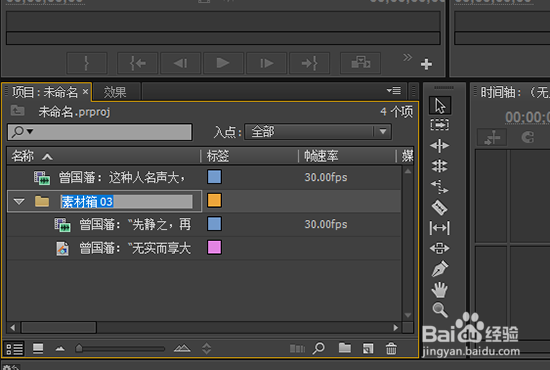Screen dimensions: 550x370
Task: Switch to the 效果 tab
Action: point(115,92)
